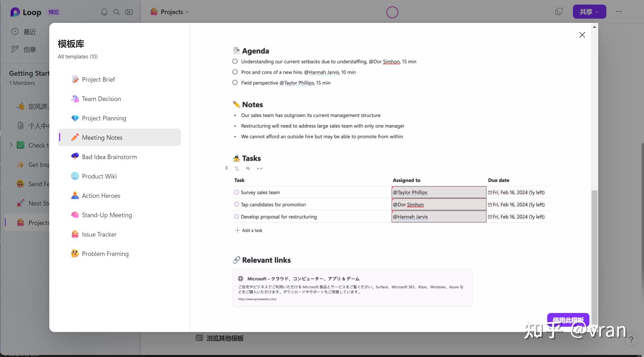The image size is (644, 357).
Task: Mark Tap candidates for promotion complete
Action: 236,205
